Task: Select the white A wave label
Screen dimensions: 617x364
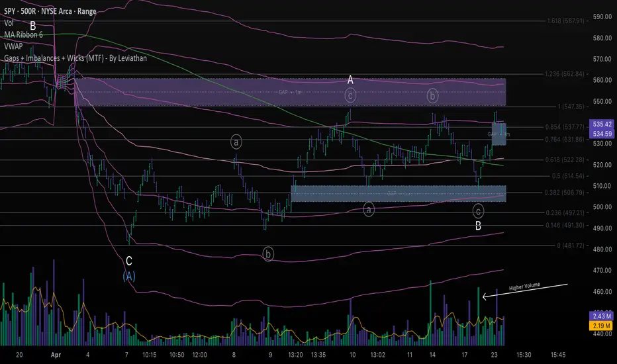Action: pos(350,80)
